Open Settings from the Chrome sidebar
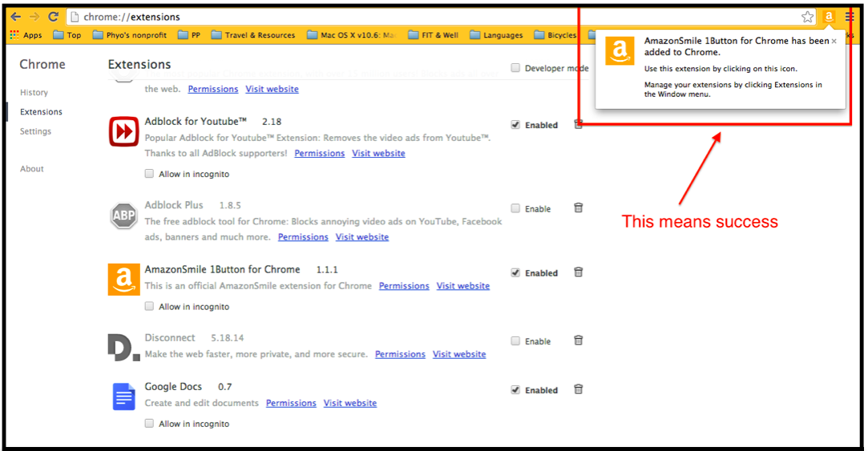 pyautogui.click(x=35, y=131)
